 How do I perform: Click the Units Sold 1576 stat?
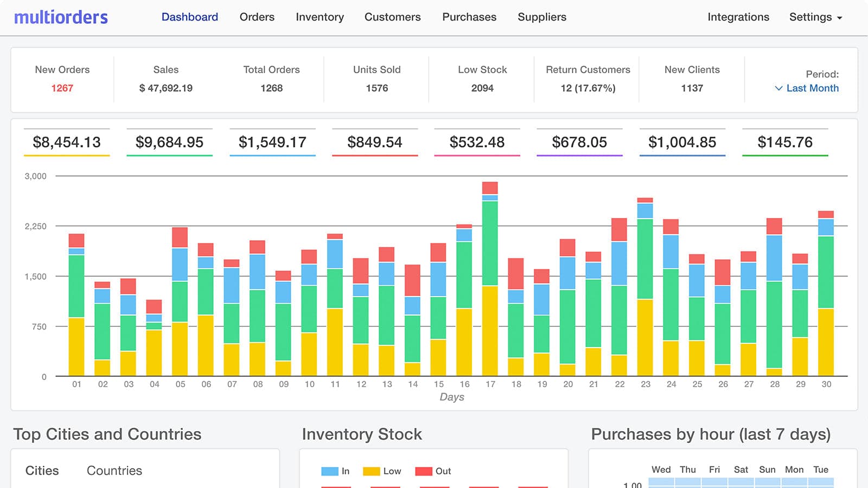(377, 88)
